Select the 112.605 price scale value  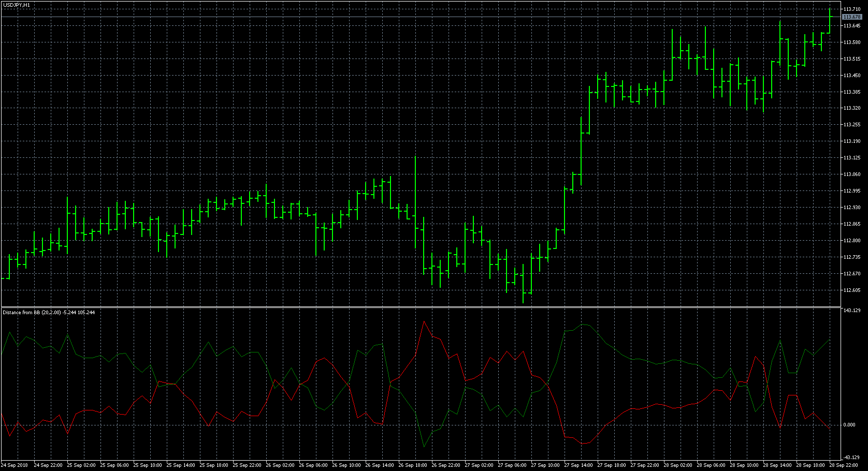coord(852,290)
